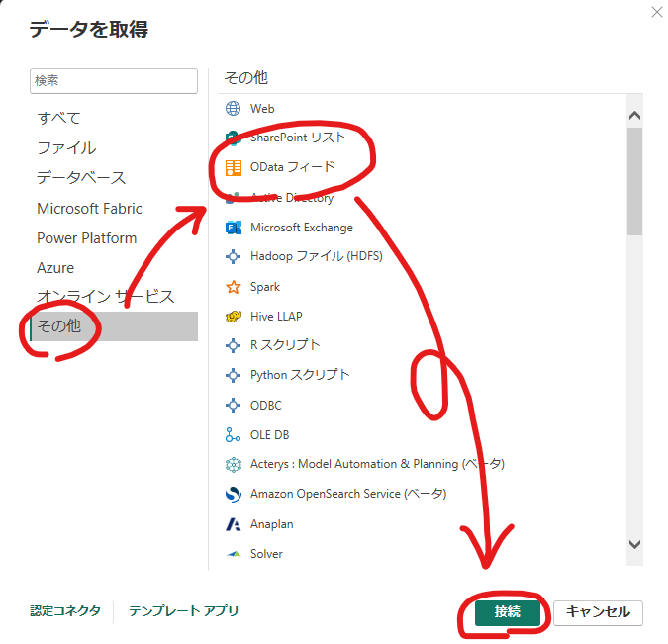Screen dimensions: 668x644
Task: Select the その他 category in sidebar
Action: coord(114,326)
